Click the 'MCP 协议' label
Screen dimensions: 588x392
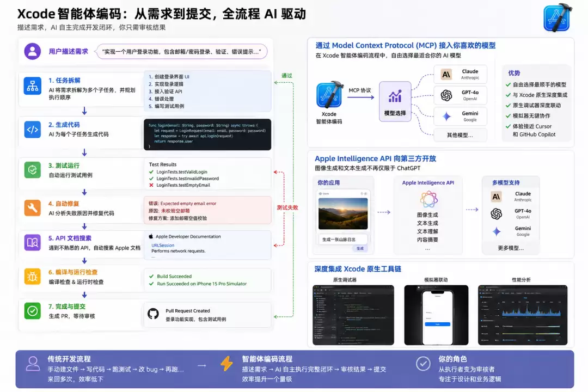[x=360, y=90]
